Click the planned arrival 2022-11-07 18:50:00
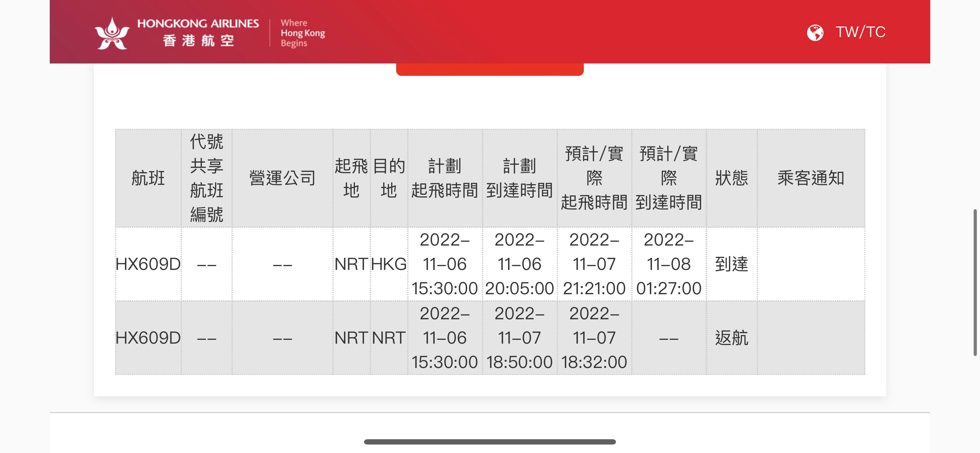This screenshot has width=980, height=453. pyautogui.click(x=519, y=338)
